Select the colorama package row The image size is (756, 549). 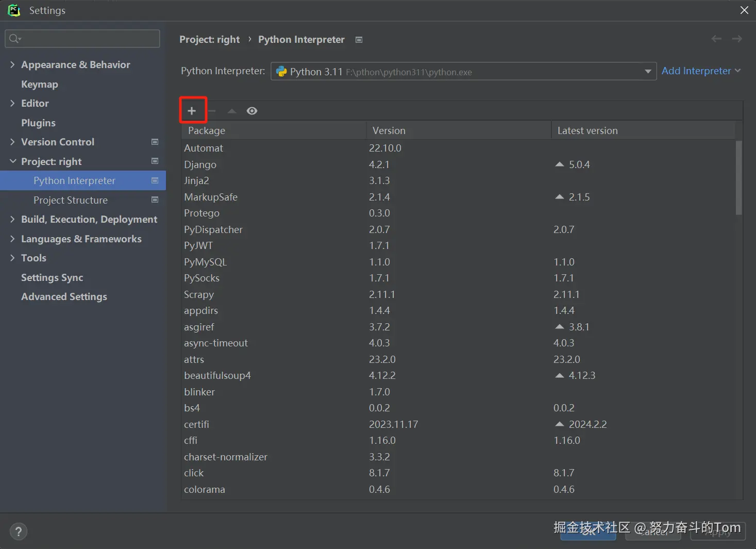click(x=459, y=489)
